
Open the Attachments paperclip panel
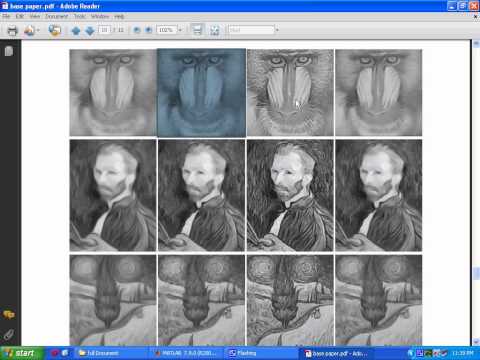9,334
